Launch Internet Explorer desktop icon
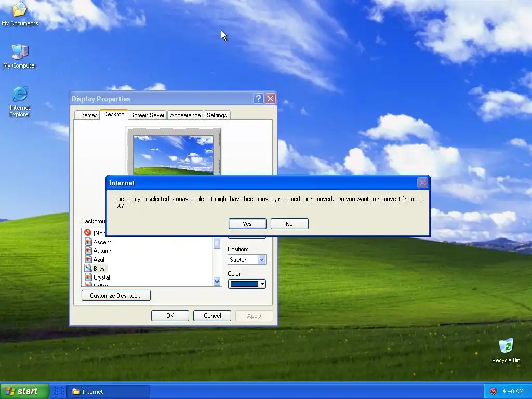 [20, 101]
